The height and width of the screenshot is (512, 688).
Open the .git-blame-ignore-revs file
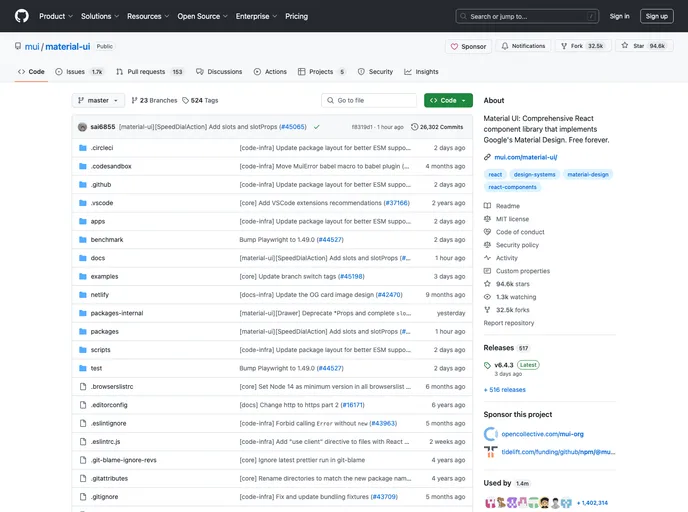(123, 460)
